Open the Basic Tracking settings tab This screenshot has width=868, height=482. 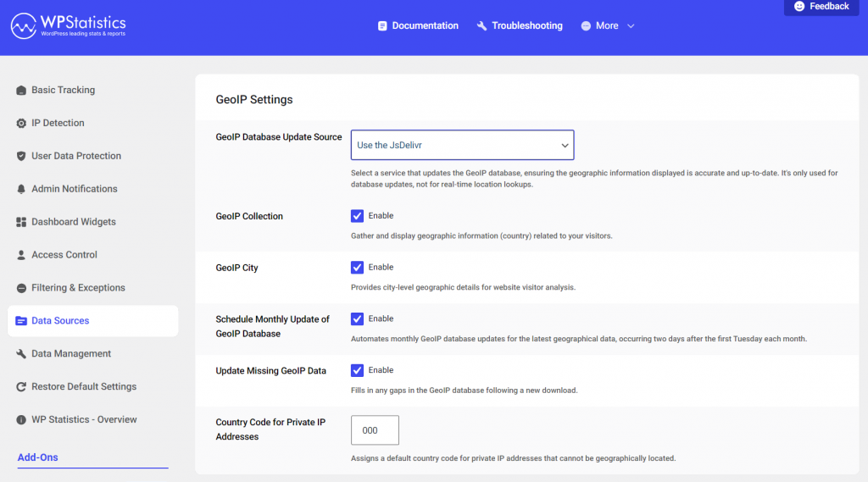(93, 90)
